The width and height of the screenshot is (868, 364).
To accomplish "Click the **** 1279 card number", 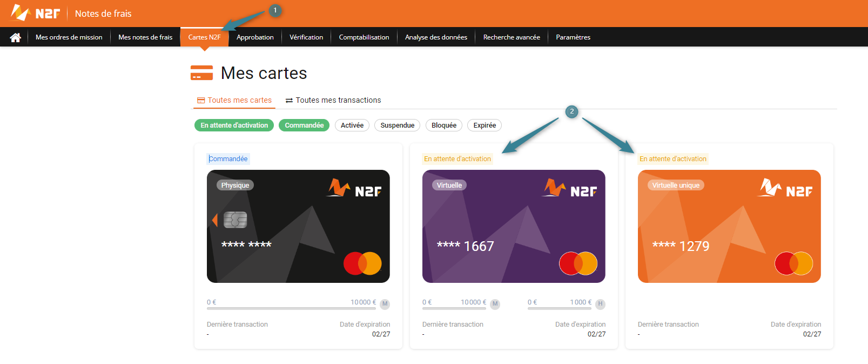I will click(x=681, y=246).
